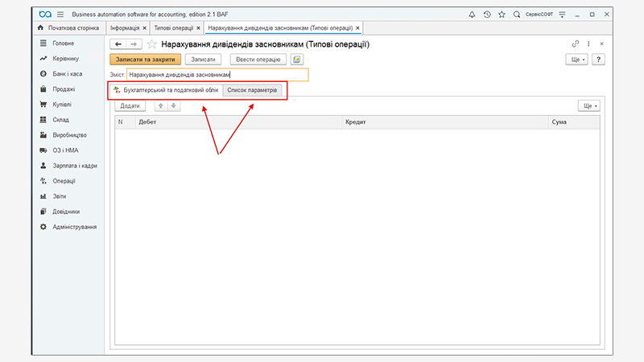This screenshot has width=644, height=362.
Task: Click the copy link icon
Action: [x=575, y=44]
